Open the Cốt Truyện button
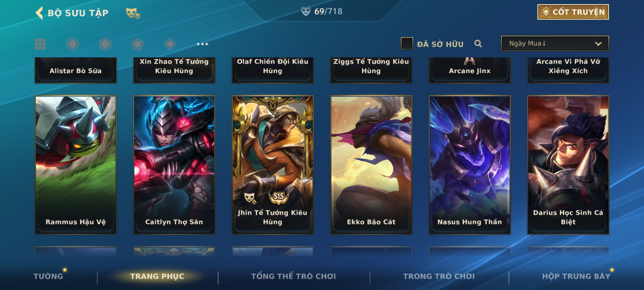The height and width of the screenshot is (290, 644). 573,12
